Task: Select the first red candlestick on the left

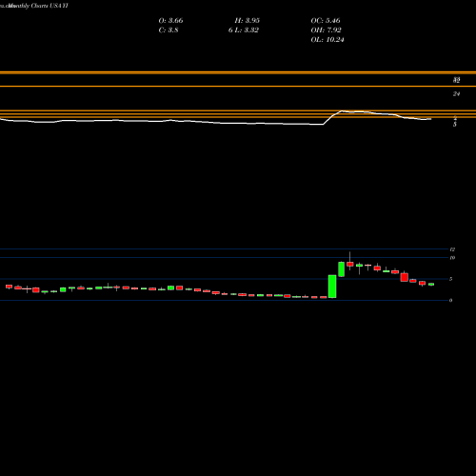Action: [x=9, y=287]
